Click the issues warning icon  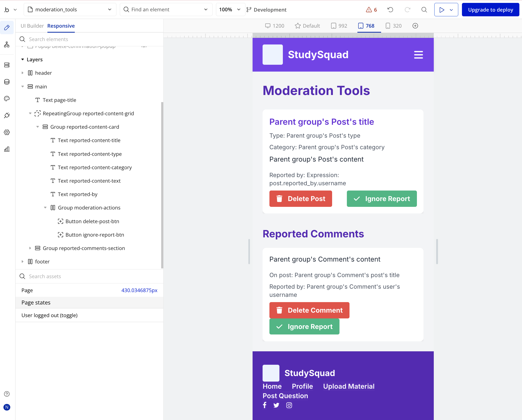coord(369,10)
